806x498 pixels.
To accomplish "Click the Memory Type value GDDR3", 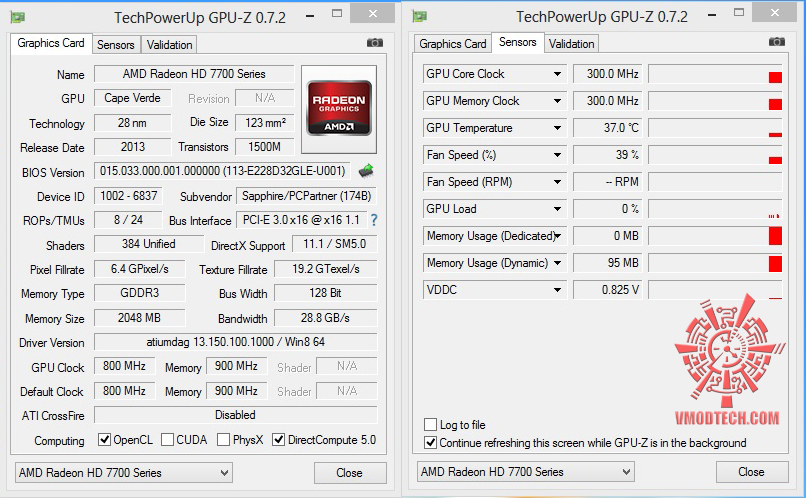I will coord(139,293).
